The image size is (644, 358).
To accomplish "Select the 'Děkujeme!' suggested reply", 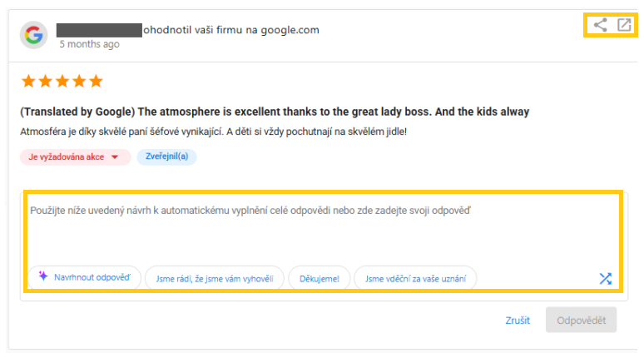I will click(x=319, y=279).
